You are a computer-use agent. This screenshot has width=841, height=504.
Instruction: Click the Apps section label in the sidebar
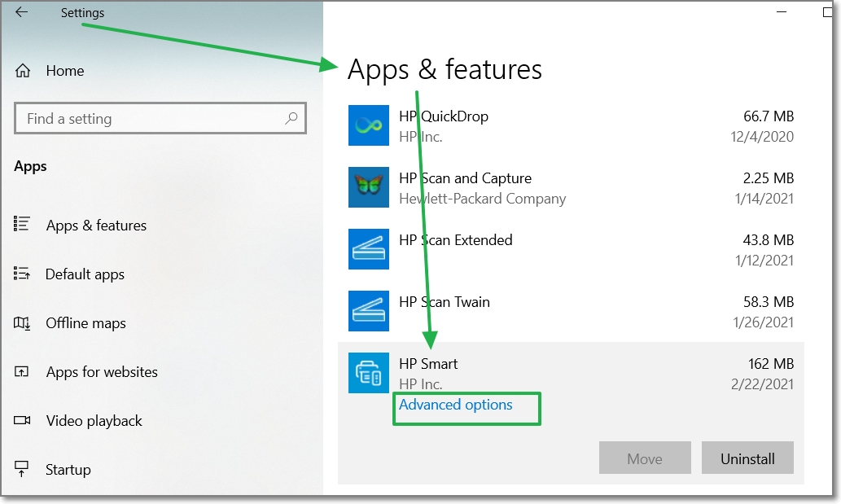click(x=31, y=167)
